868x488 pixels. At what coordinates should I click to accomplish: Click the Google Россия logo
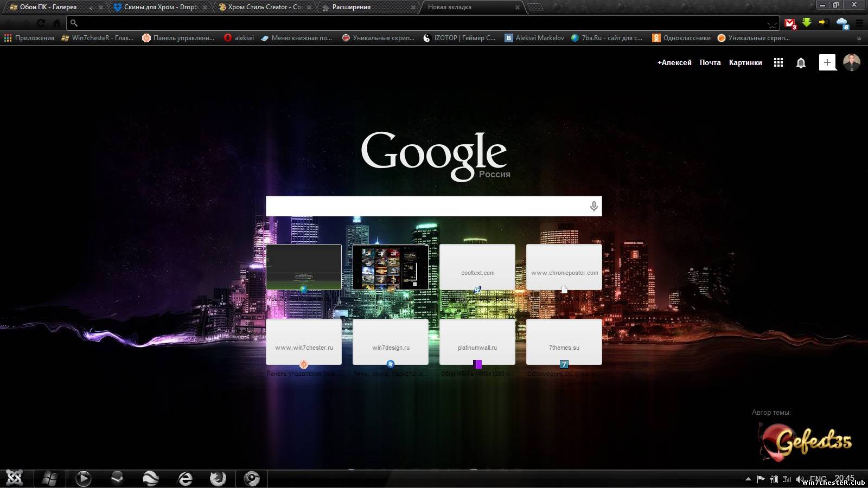(x=435, y=156)
